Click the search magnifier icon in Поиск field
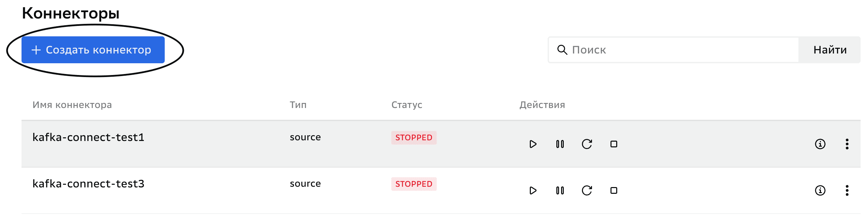 562,50
